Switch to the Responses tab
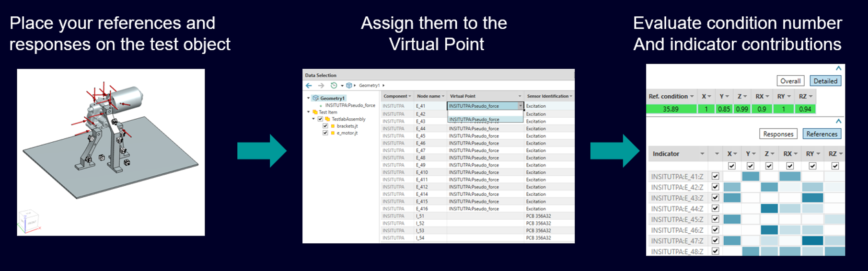Screen dimensions: 868x271 pos(778,134)
